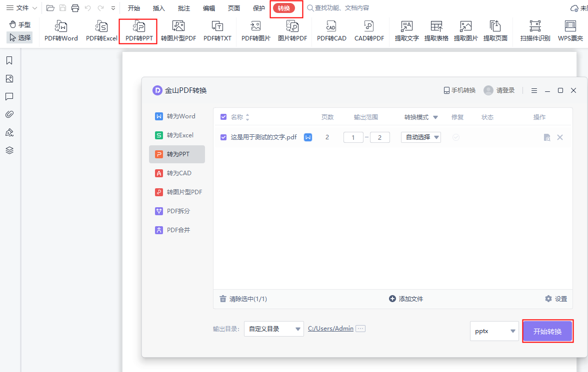Select the 提取文字 tool
The width and height of the screenshot is (588, 372).
(407, 31)
